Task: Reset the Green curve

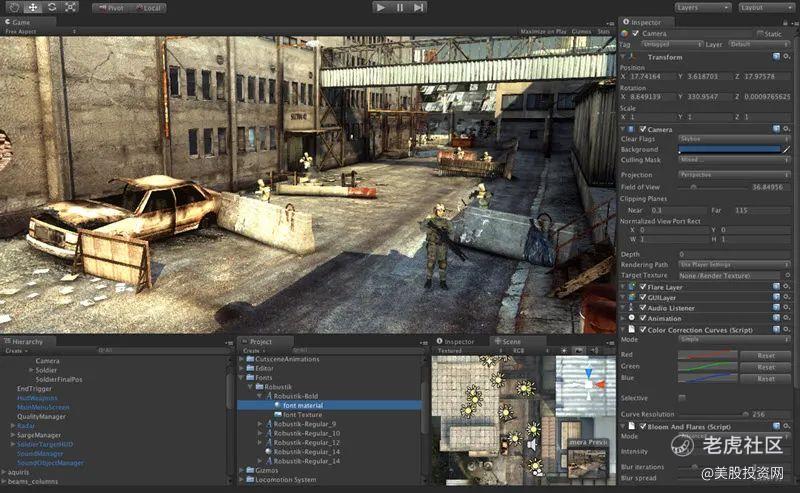Action: (x=766, y=367)
